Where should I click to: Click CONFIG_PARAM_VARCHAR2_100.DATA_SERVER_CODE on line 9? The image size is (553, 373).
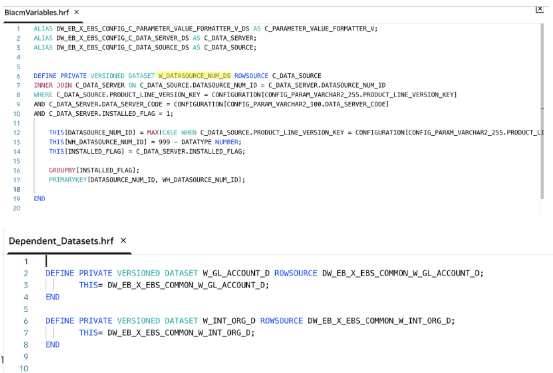coord(306,104)
